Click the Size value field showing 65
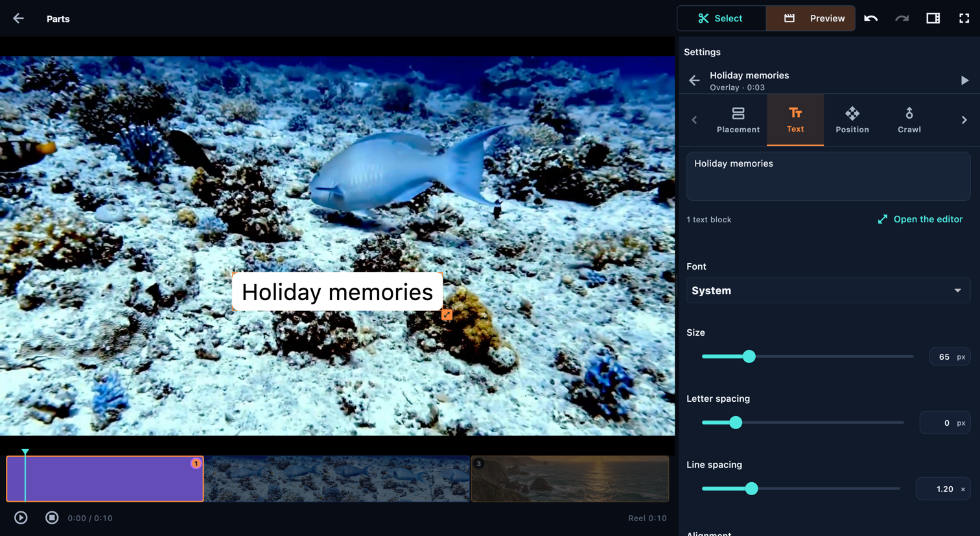This screenshot has width=980, height=536. click(x=950, y=356)
